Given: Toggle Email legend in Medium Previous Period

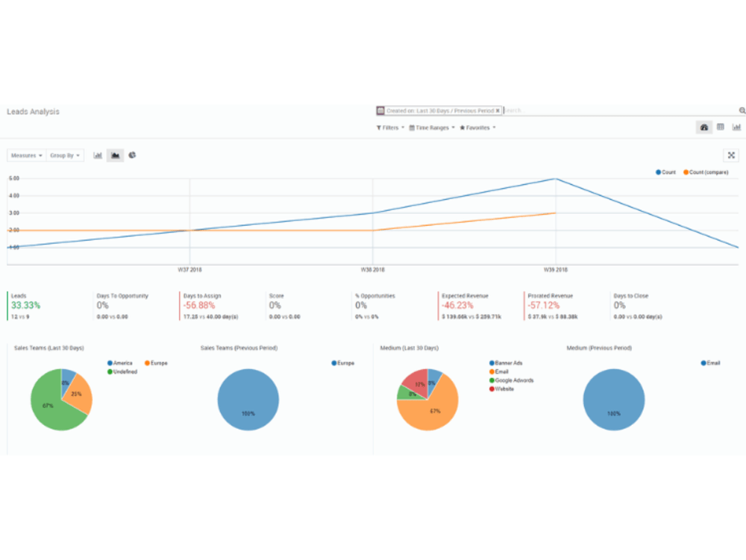Looking at the screenshot, I should tap(710, 363).
